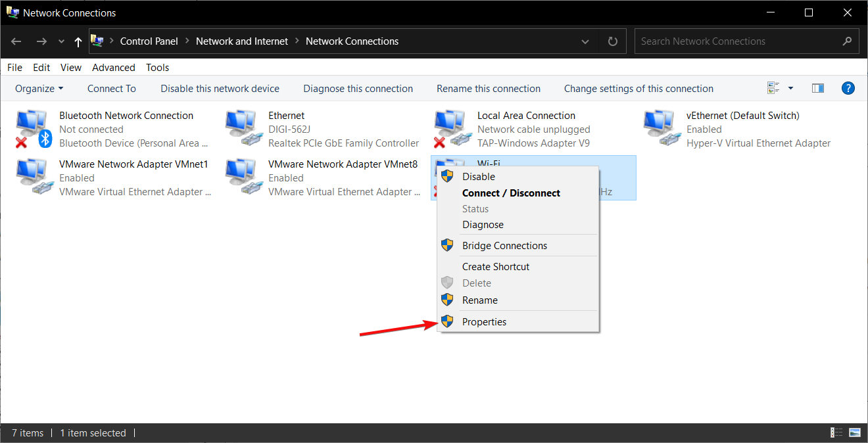Switch to details view in status bar
Screen dimensions: 868x443
[x=836, y=432]
